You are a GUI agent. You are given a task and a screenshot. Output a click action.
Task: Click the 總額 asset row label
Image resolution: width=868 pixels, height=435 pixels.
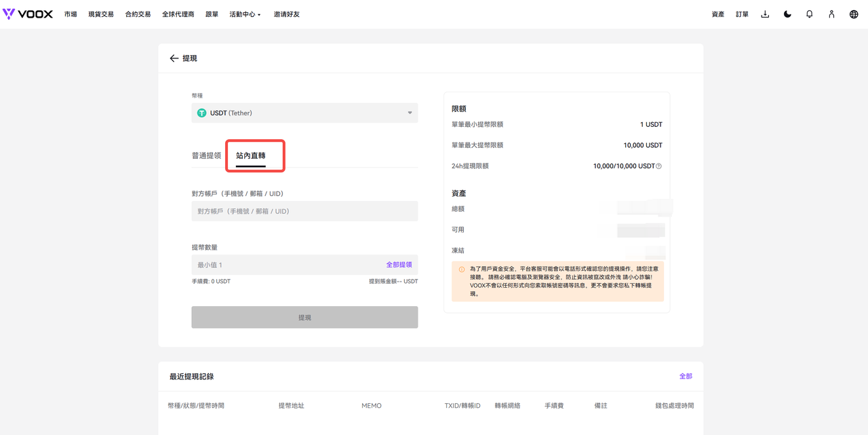(458, 209)
